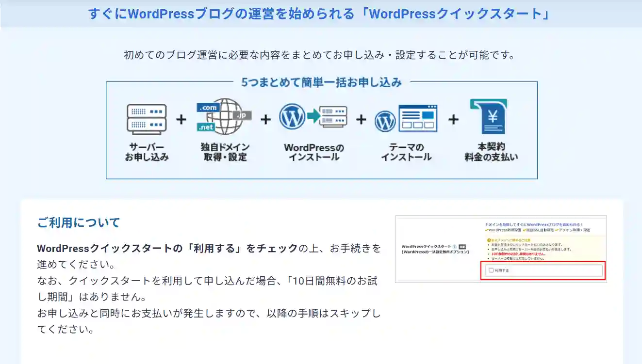Click the テーマのインストール browser window icon

[418, 118]
